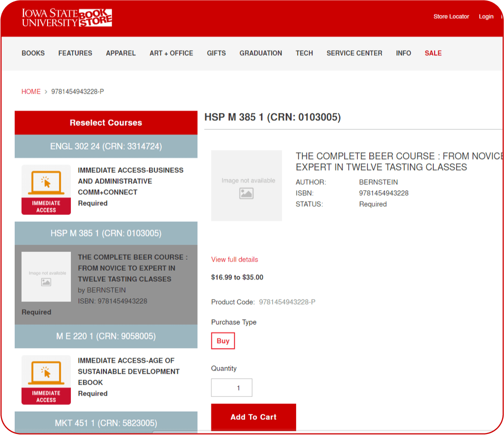The width and height of the screenshot is (504, 435).
Task: Go to the Graduation section
Action: 261,53
